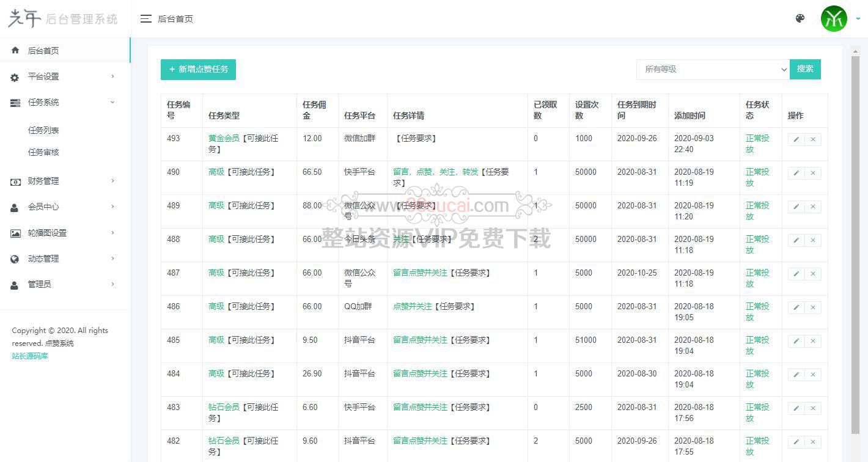Viewport: 868px width, 462px height.
Task: Expand the 平台设置 sidebar menu
Action: (x=64, y=76)
